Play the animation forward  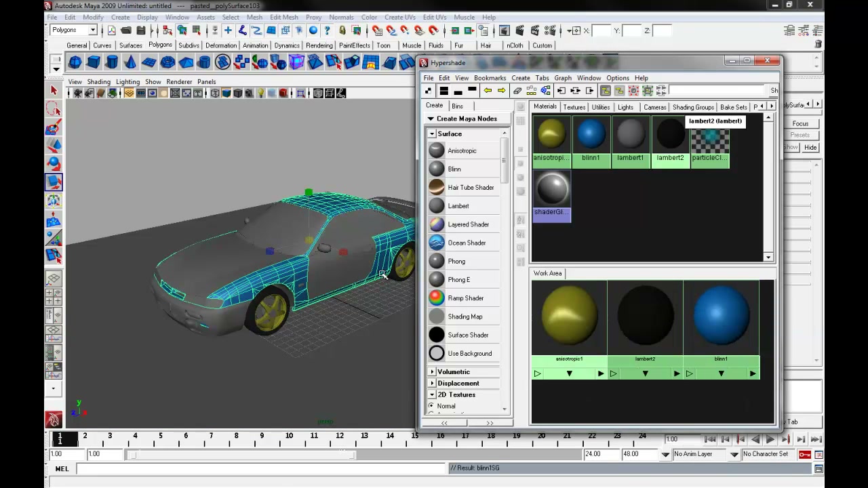click(770, 439)
